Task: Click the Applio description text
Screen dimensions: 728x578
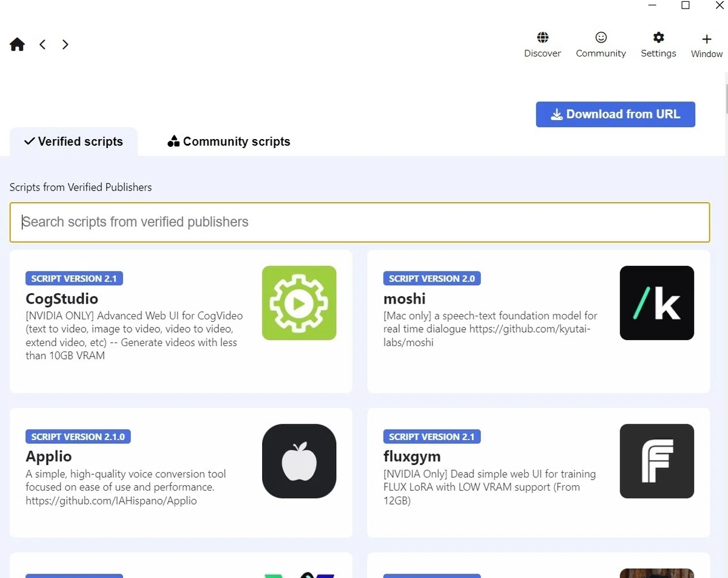Action: coord(126,488)
